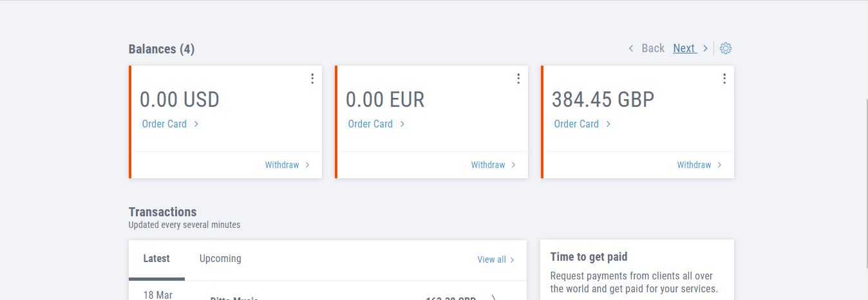Open View all transactions link
The width and height of the screenshot is (868, 300).
491,259
